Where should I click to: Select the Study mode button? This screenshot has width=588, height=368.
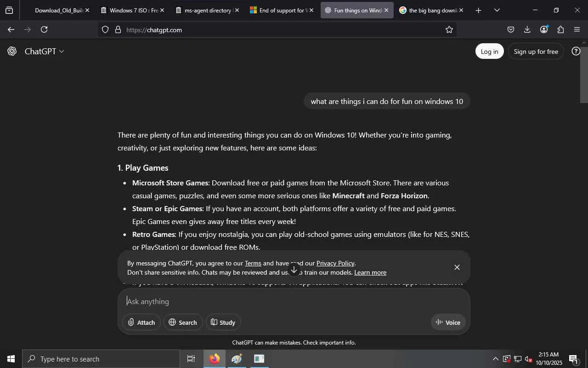pos(223,322)
